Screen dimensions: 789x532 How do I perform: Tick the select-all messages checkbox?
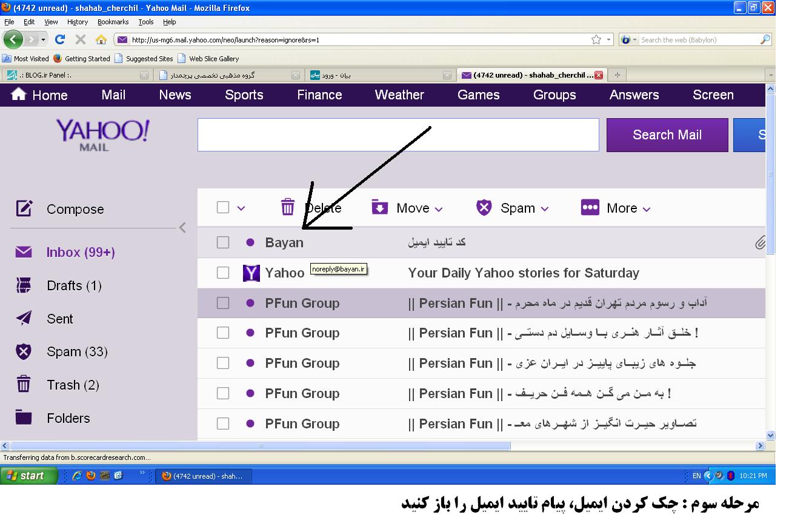click(x=223, y=207)
